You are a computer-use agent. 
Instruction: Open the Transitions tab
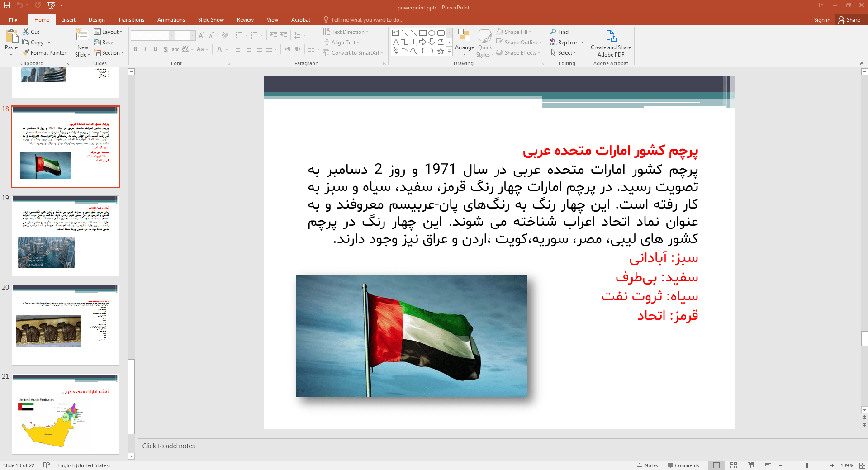[131, 20]
